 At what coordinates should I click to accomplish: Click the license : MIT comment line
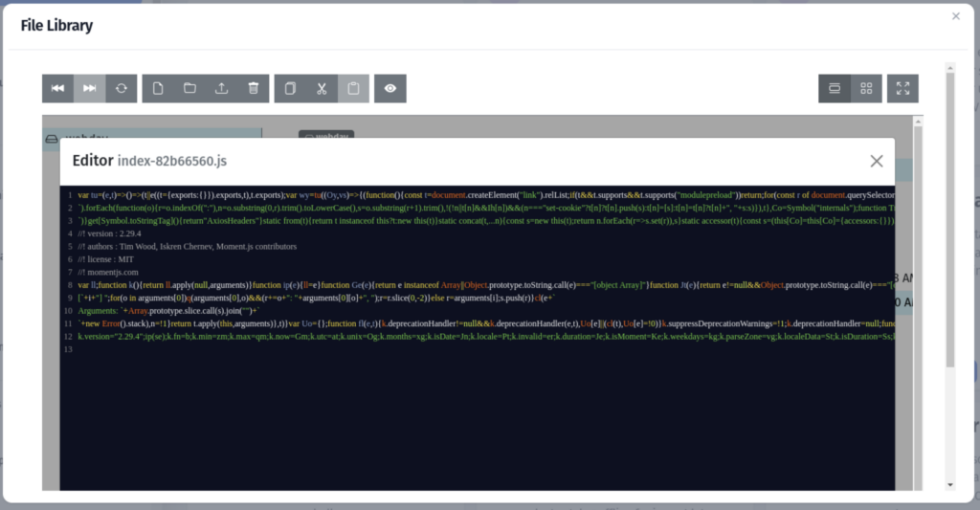coord(105,259)
